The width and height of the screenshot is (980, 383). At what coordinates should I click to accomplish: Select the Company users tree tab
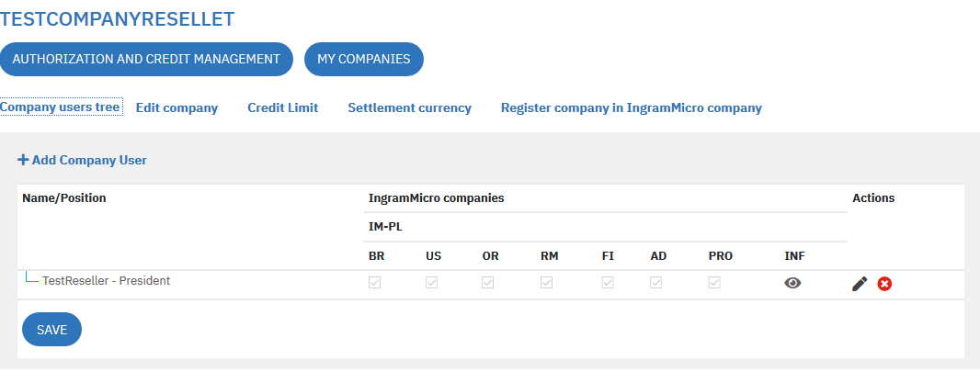coord(60,107)
